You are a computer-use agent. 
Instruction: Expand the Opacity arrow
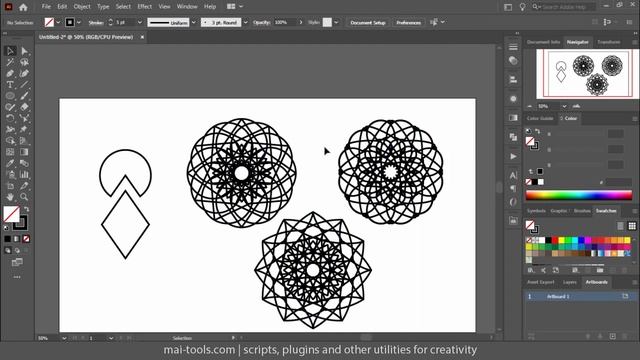[x=301, y=22]
